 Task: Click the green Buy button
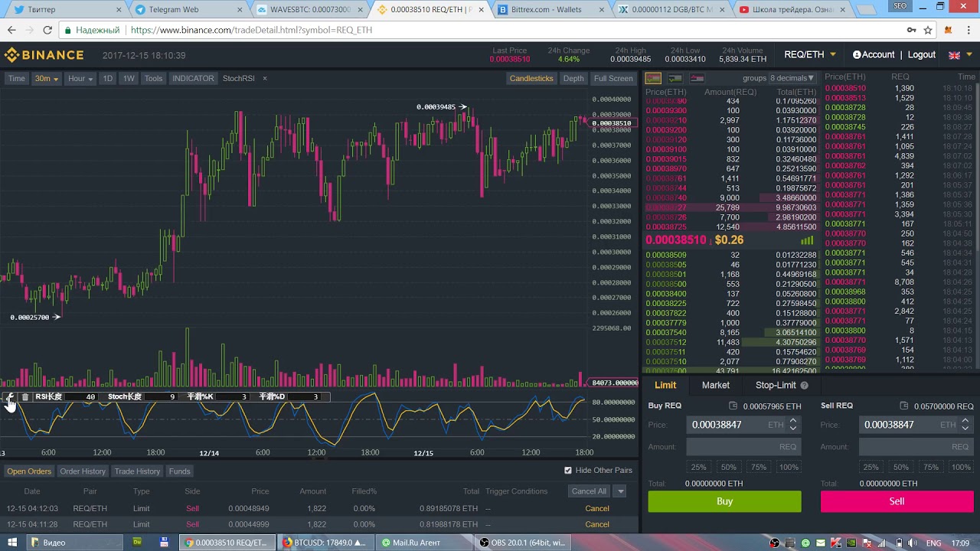coord(724,501)
